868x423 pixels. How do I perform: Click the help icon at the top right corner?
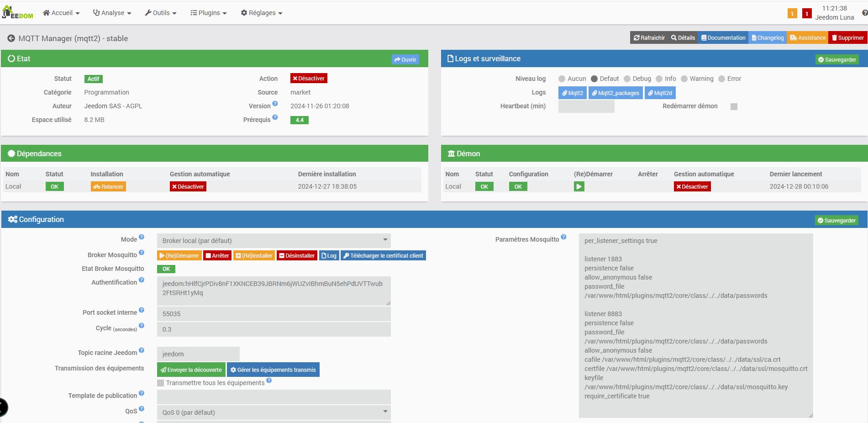[x=865, y=13]
